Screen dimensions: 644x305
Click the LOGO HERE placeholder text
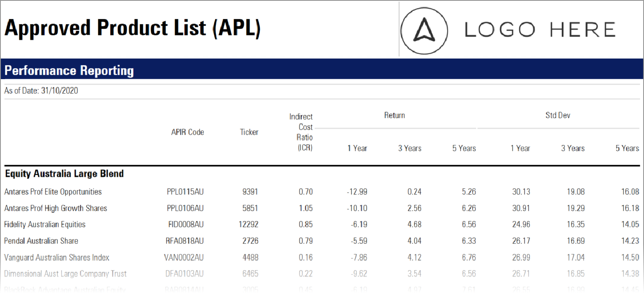point(540,30)
